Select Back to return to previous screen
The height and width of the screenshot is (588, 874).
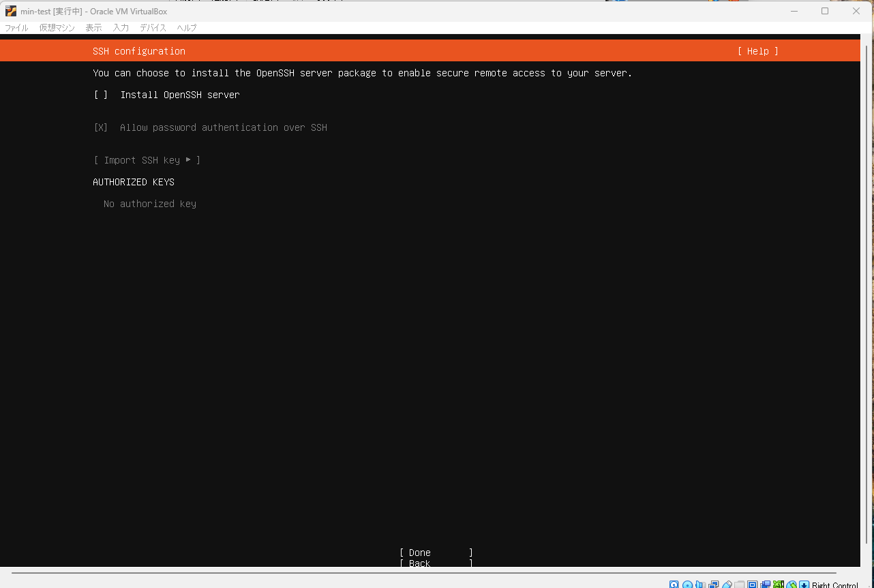419,563
